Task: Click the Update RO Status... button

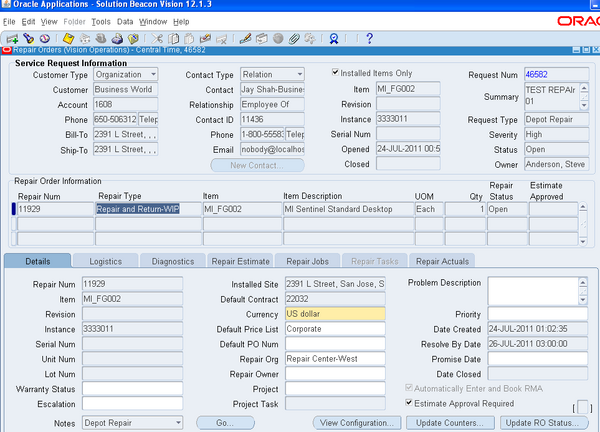Action: click(544, 423)
